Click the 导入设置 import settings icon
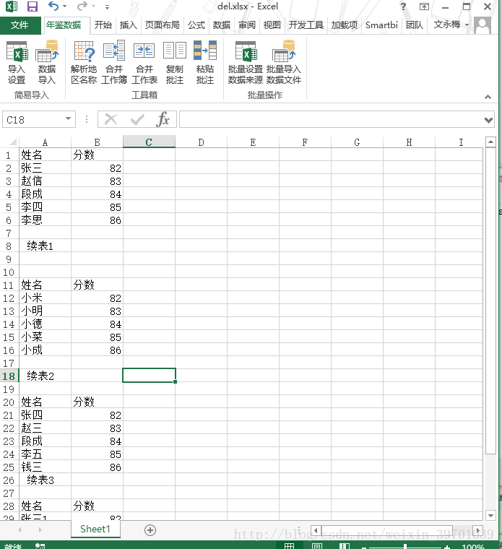The height and width of the screenshot is (549, 502). 16,62
